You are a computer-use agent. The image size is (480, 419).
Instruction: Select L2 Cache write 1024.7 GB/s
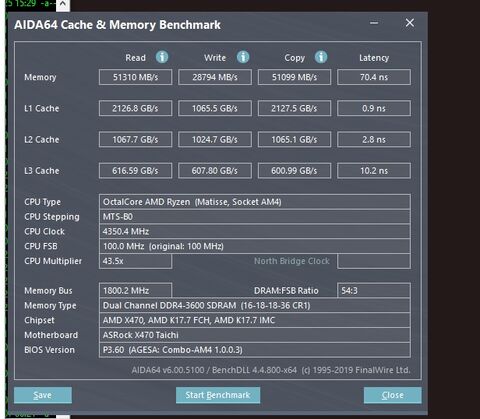[x=215, y=139]
